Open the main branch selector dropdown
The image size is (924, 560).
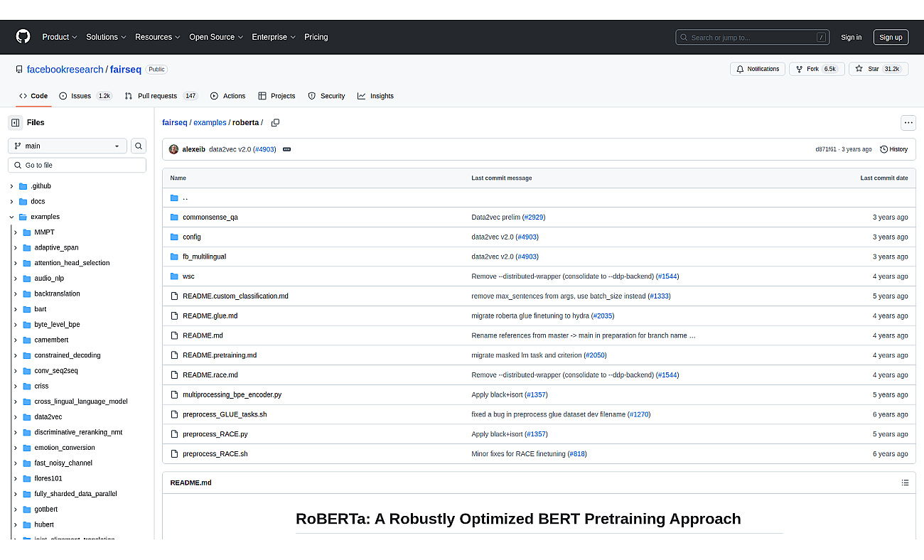tap(68, 146)
